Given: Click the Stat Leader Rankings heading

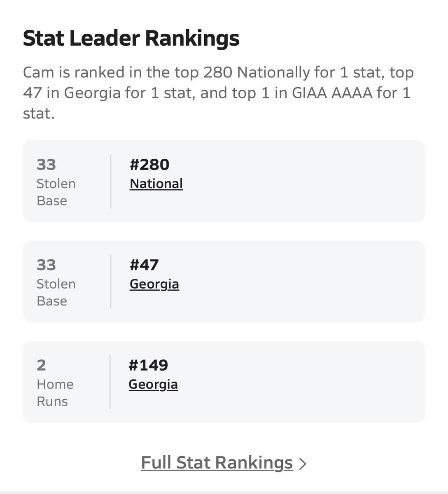Looking at the screenshot, I should point(131,38).
